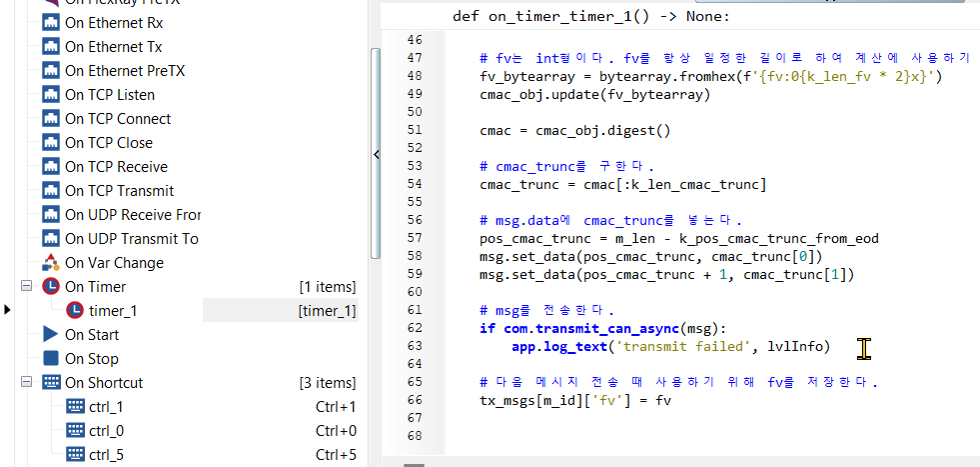Screen dimensions: 980x467
Task: Click the def on_timer_timer_1 function header
Action: click(590, 16)
